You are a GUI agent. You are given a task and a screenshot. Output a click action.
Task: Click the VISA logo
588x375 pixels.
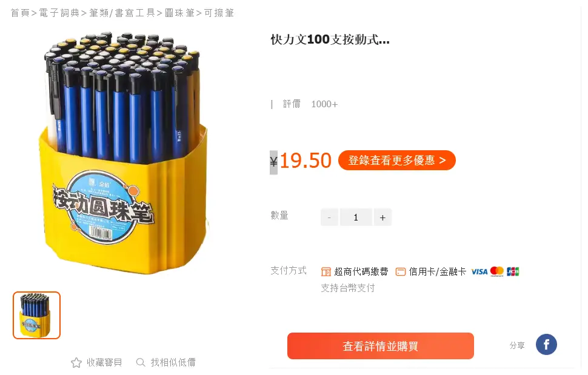coord(479,271)
